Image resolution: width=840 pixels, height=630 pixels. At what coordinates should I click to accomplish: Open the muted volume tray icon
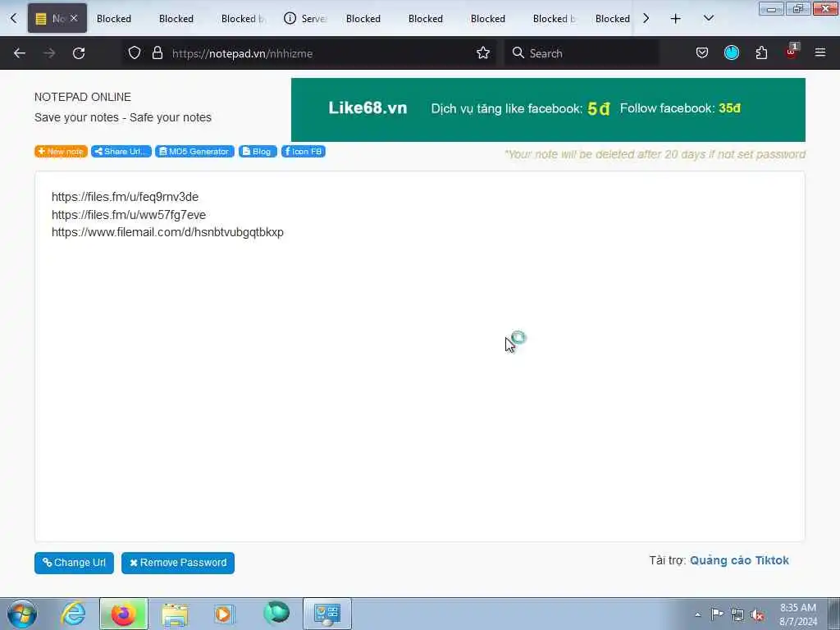[757, 614]
